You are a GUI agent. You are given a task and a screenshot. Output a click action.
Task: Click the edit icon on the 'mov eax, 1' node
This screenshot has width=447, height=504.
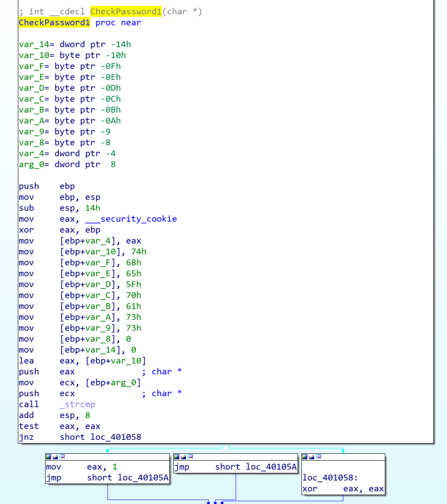coord(55,457)
